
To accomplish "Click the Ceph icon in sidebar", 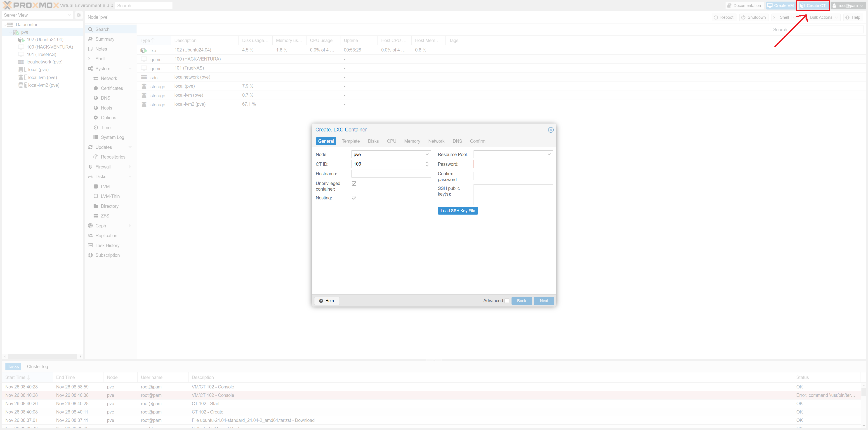I will (90, 226).
